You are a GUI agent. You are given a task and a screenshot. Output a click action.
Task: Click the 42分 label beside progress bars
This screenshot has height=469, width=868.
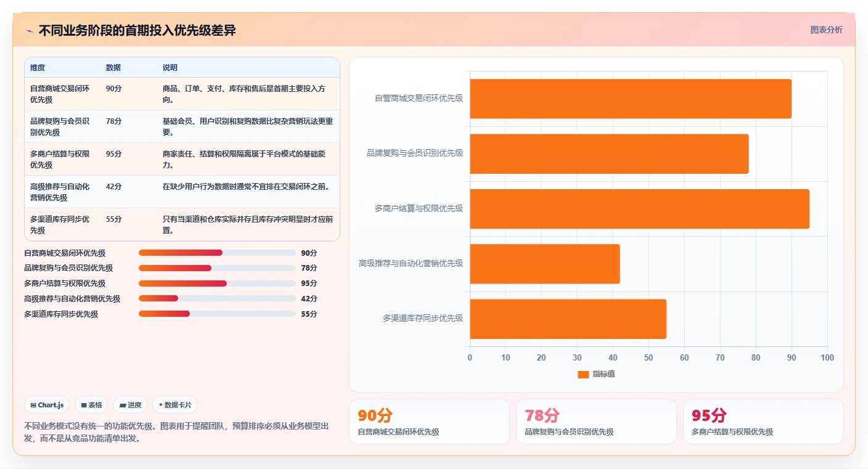309,299
